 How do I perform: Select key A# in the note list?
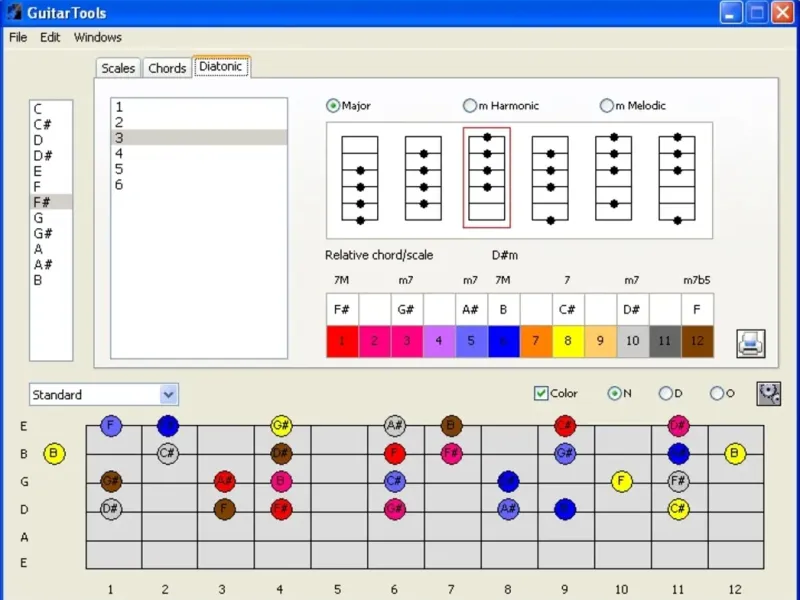pos(51,264)
